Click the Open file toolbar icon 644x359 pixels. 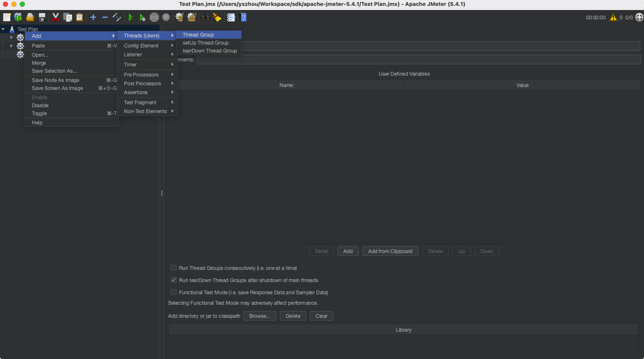(x=30, y=17)
